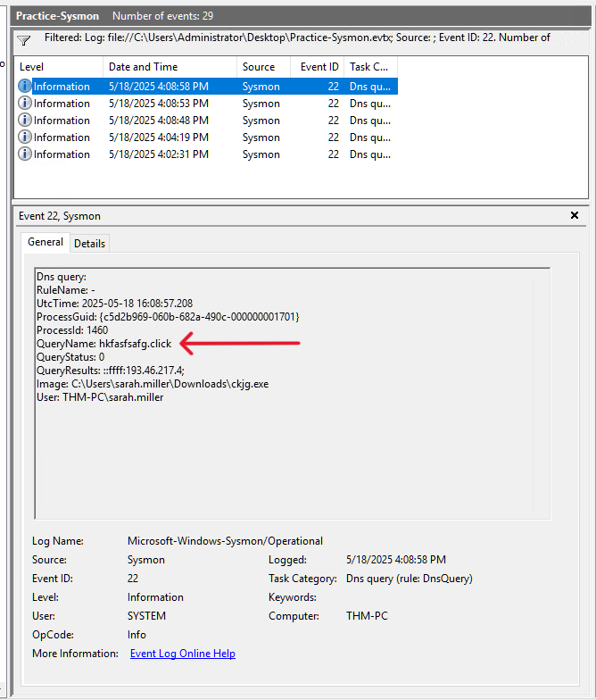The image size is (596, 700).
Task: Click the QueryName hkfasfsafg.click line
Action: tap(103, 344)
